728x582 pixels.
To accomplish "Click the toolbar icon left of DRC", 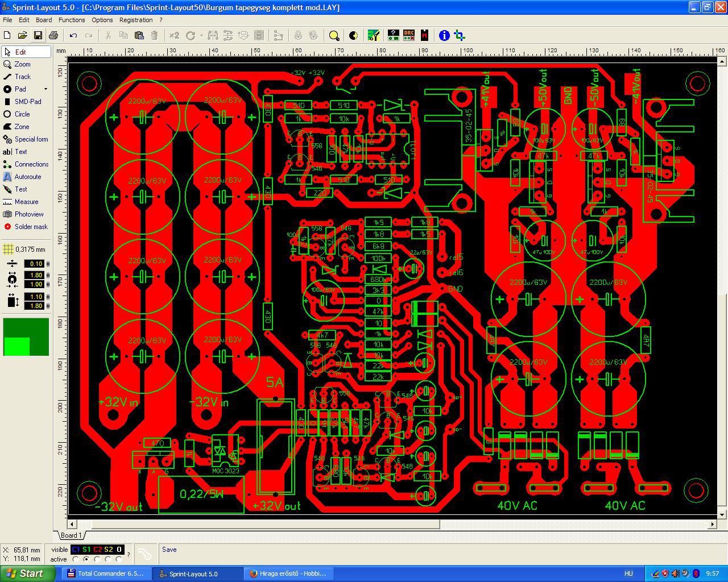I will (x=393, y=35).
